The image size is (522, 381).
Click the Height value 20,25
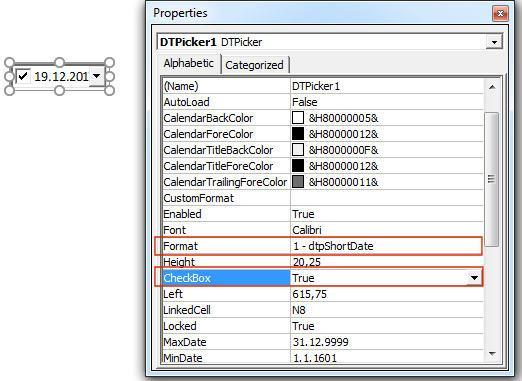pos(307,262)
